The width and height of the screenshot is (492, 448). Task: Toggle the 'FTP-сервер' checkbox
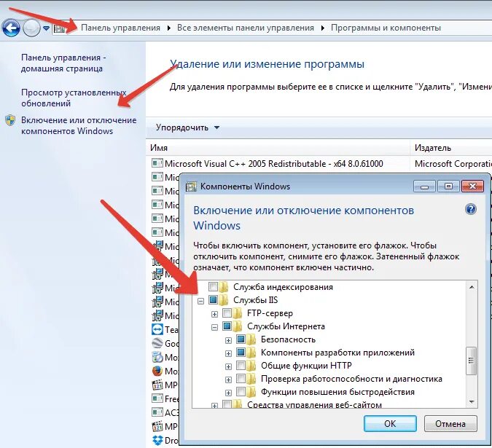(x=227, y=313)
